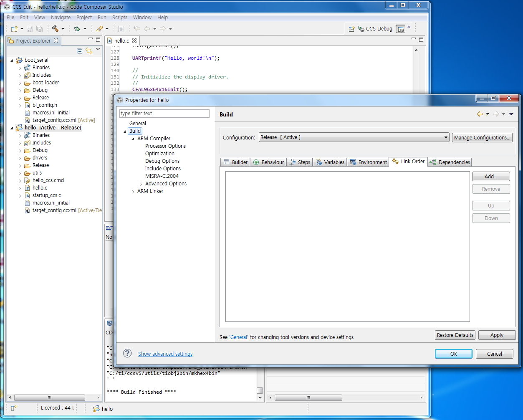Image resolution: width=523 pixels, height=420 pixels.
Task: Click the Last Edit Location arrow icon
Action: coord(136,29)
